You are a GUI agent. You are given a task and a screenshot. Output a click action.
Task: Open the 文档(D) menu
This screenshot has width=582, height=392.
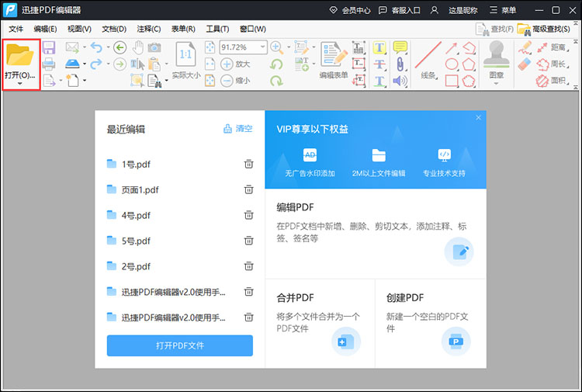pyautogui.click(x=114, y=29)
